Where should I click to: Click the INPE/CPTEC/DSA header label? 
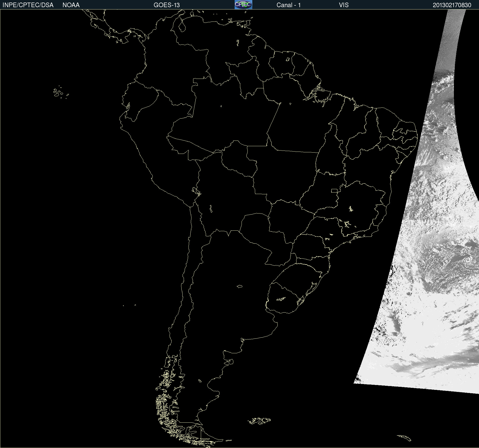coord(28,5)
